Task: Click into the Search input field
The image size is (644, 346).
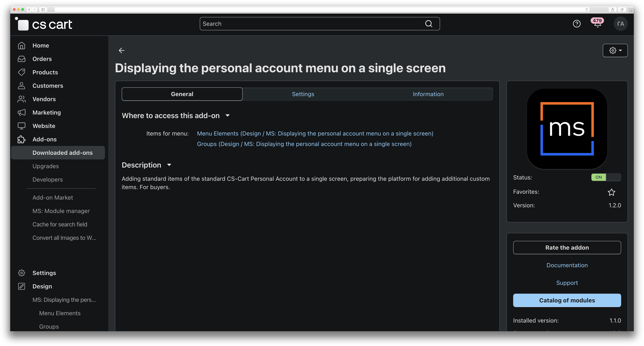Action: (x=308, y=24)
